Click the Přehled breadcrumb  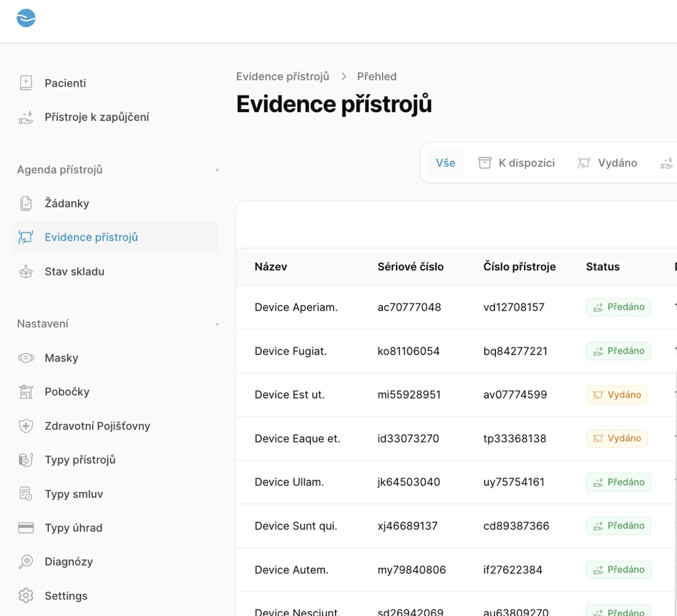pyautogui.click(x=377, y=76)
